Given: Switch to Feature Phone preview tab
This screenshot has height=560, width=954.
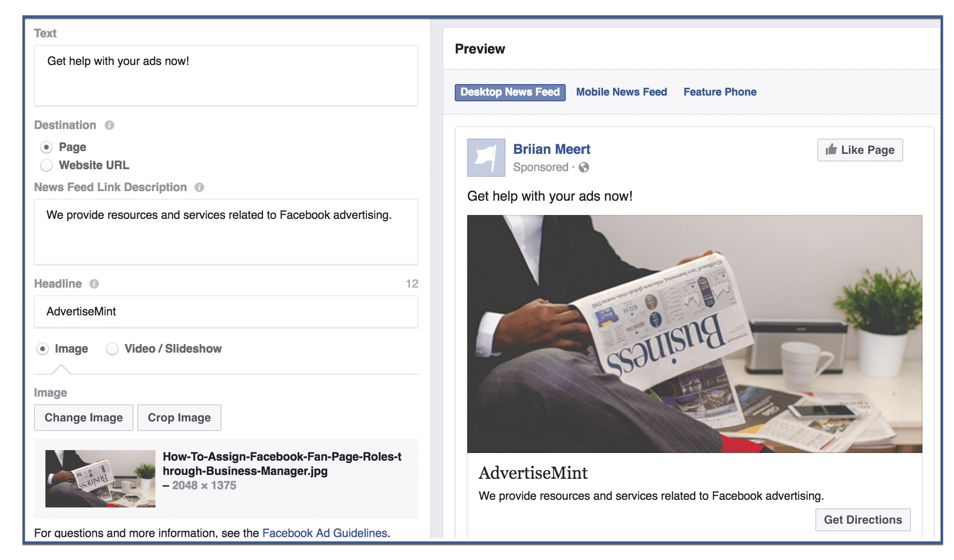Looking at the screenshot, I should 720,92.
